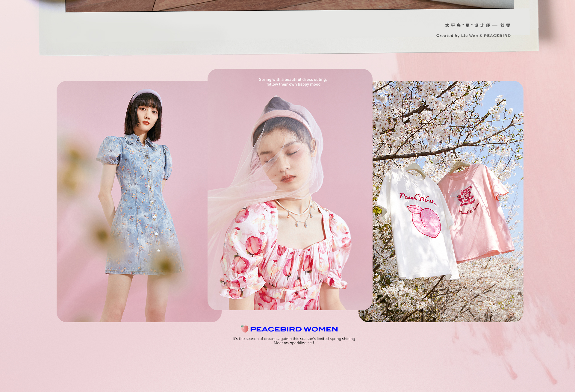This screenshot has width=575, height=392.
Task: Click the PEACEBIRD WOMEN blue heading
Action: click(294, 329)
